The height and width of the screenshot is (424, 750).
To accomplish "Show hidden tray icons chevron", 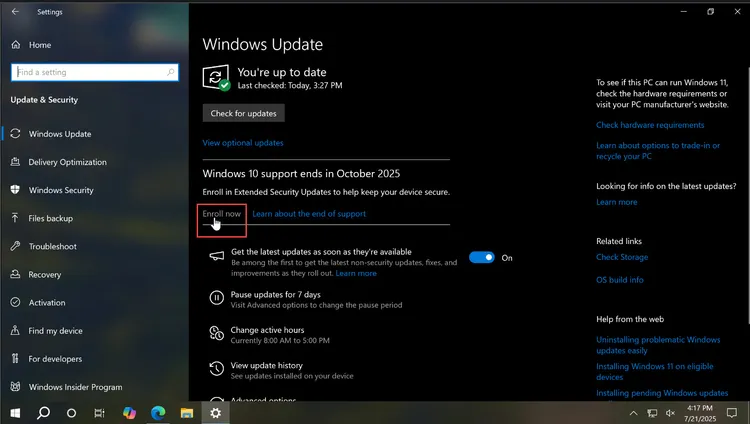I will point(633,413).
